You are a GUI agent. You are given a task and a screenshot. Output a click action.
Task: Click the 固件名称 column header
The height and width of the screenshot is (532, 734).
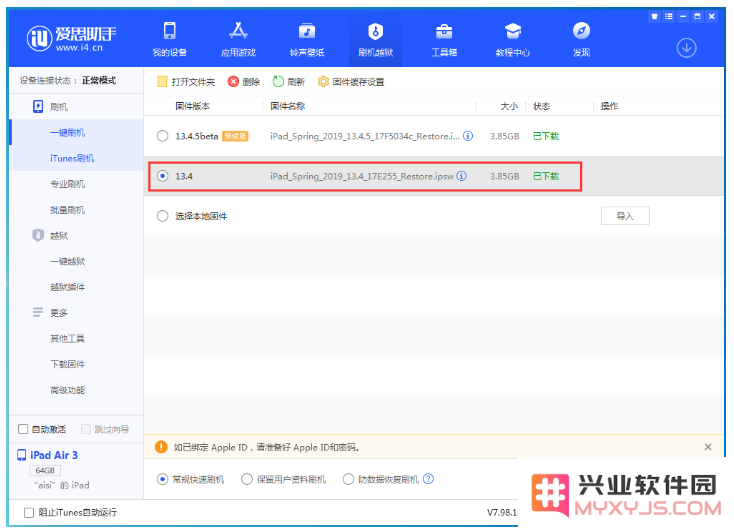[x=287, y=106]
